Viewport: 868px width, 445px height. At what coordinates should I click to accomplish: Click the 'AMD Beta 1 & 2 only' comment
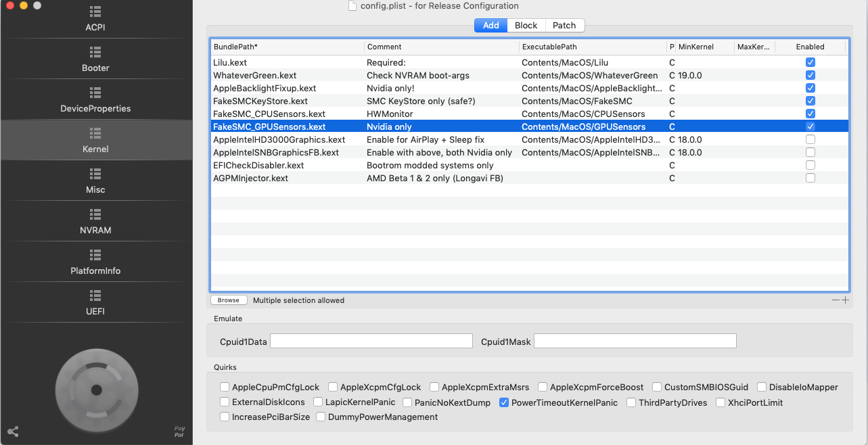click(x=435, y=178)
